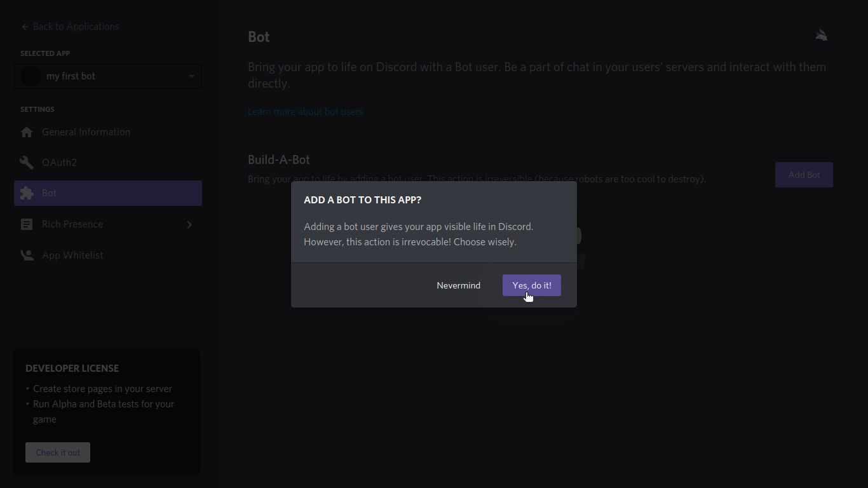This screenshot has width=868, height=488.
Task: Click the Rich Presence document icon
Action: coord(27,224)
